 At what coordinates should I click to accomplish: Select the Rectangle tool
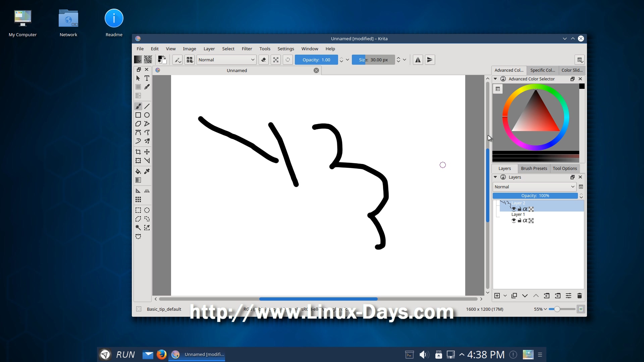(138, 115)
